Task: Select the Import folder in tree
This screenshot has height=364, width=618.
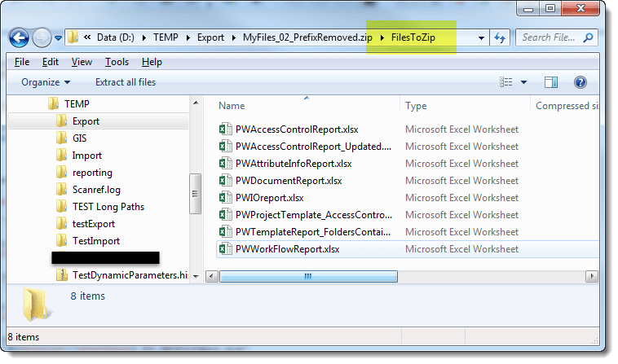Action: pyautogui.click(x=86, y=156)
